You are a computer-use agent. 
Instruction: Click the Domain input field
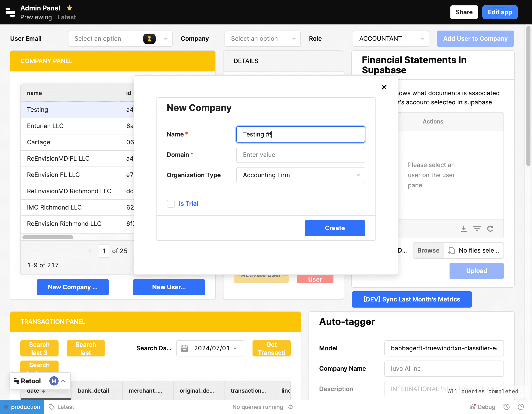[x=300, y=155]
